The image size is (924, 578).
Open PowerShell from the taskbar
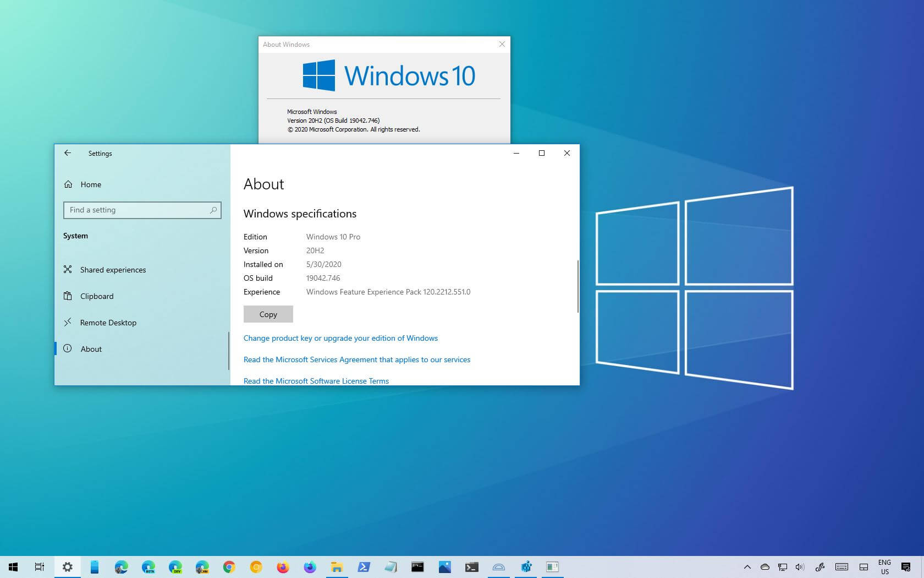click(364, 566)
